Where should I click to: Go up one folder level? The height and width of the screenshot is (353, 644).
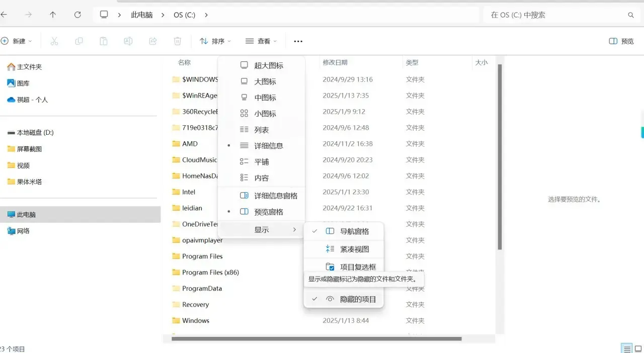(x=53, y=15)
